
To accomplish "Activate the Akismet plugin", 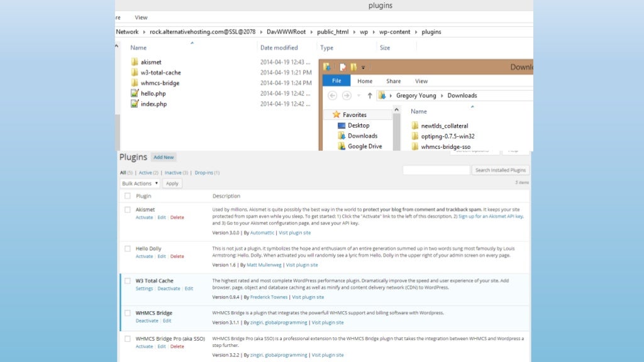I will click(144, 217).
